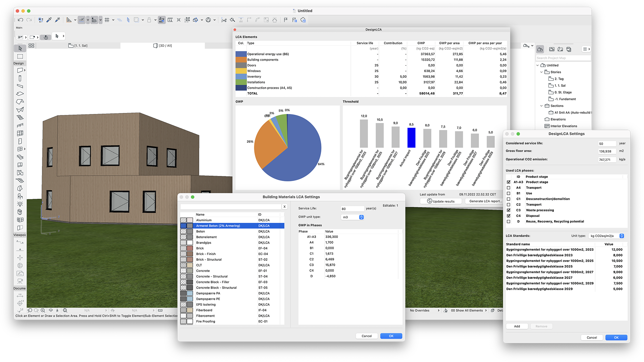Enable the A4 Transport phase checkbox

point(508,188)
